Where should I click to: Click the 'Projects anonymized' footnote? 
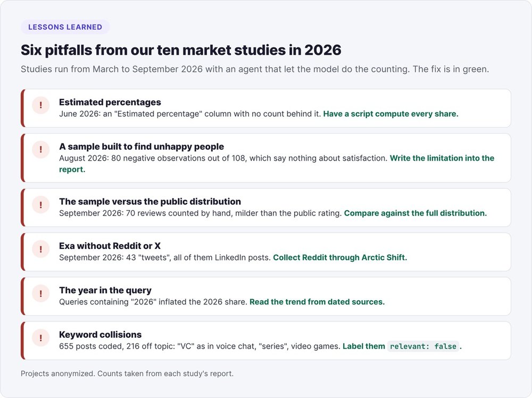coord(127,374)
